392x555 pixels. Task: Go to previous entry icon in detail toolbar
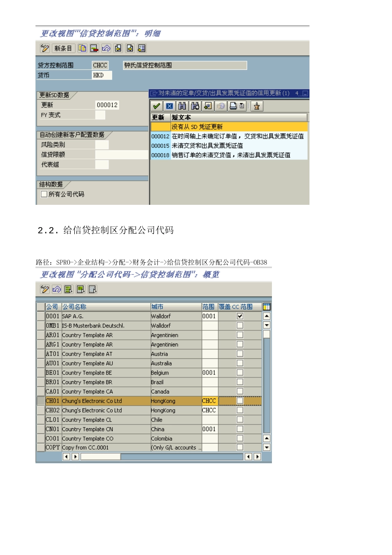tap(118, 48)
